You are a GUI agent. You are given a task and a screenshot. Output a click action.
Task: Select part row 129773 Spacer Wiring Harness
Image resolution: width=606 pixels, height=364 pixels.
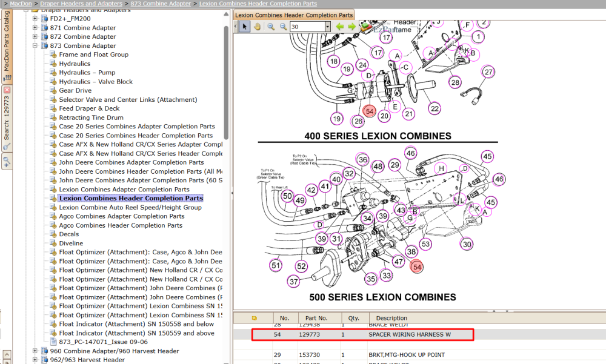coord(363,335)
